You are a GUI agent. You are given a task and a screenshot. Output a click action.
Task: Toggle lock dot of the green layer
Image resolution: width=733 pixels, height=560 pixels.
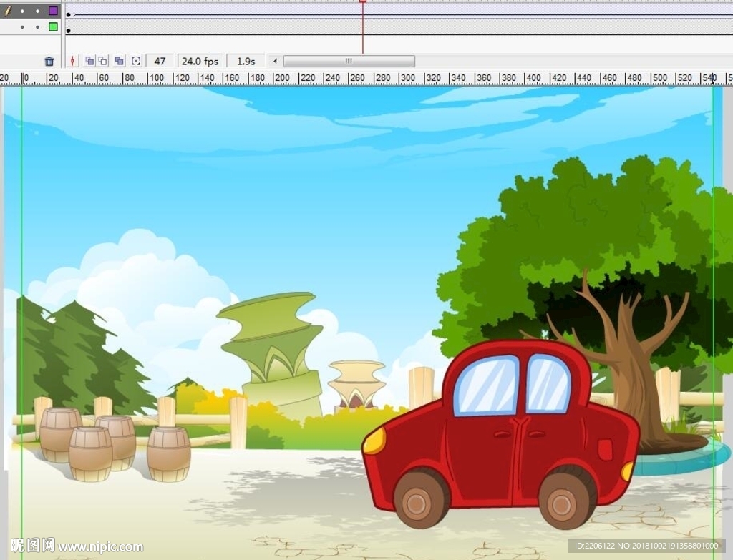(x=37, y=27)
